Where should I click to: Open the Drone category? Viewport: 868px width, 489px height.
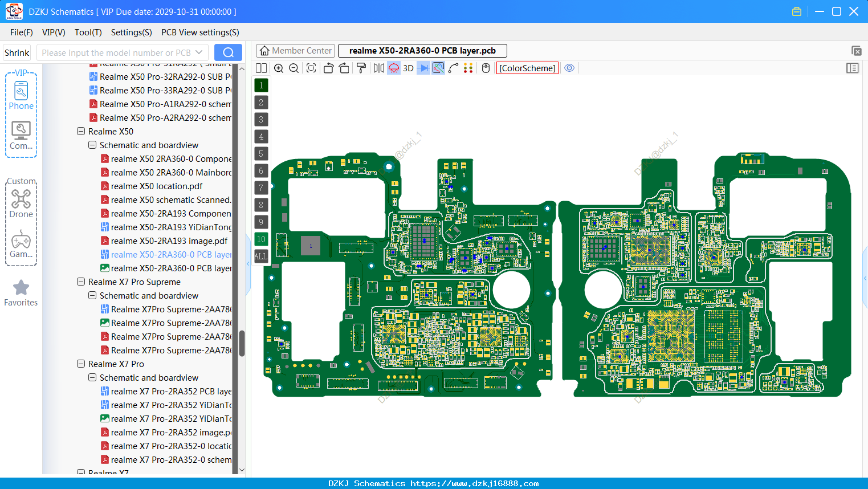(21, 203)
